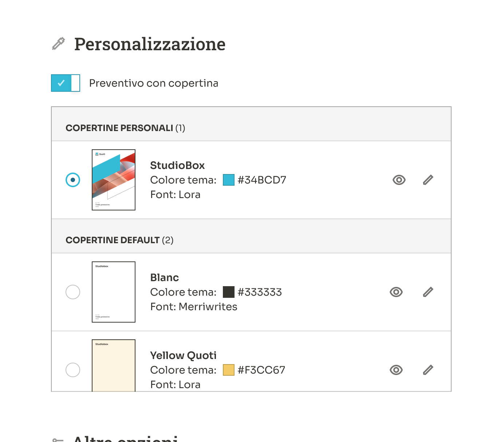Choose the Yellow Quoti radio button

[x=73, y=370]
